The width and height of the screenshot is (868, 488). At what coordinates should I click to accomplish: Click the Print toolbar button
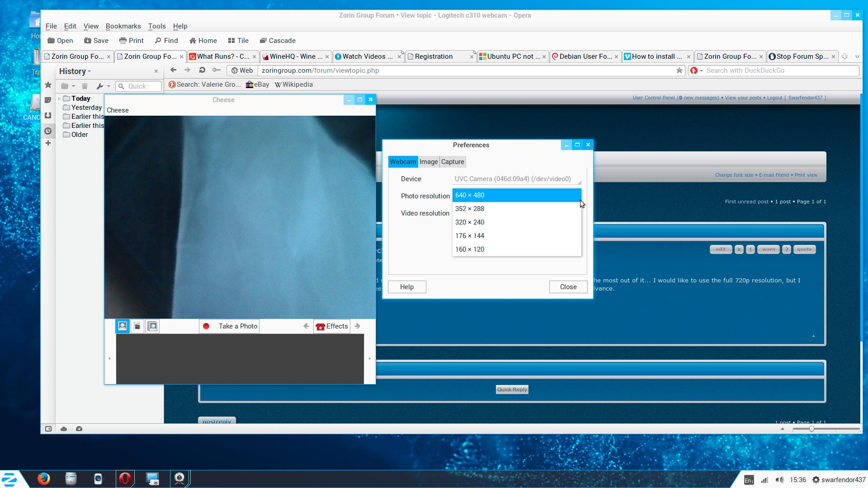click(x=132, y=41)
